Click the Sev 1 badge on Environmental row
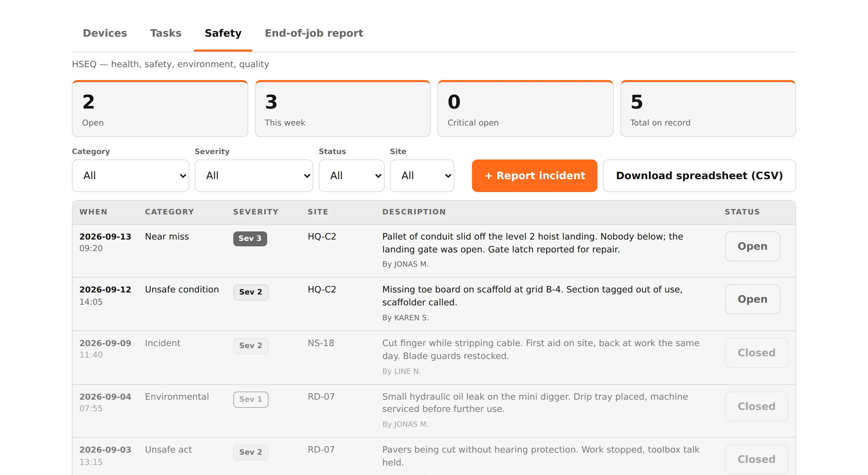868x475 pixels. [251, 399]
